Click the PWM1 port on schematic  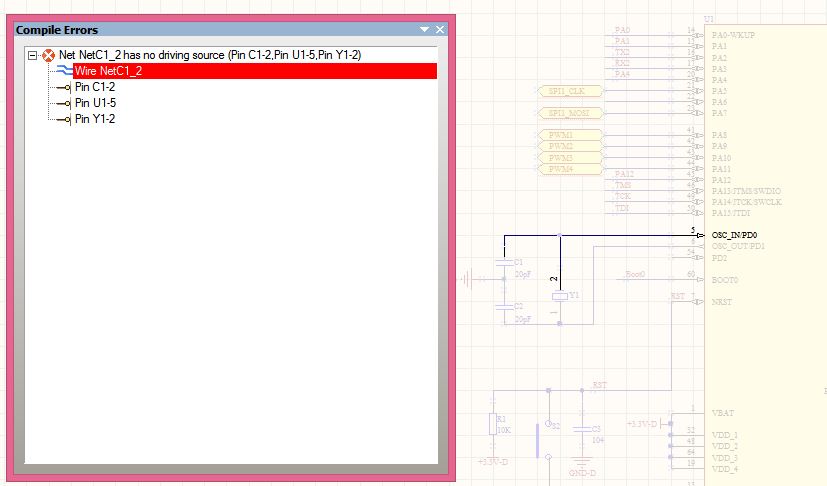[570, 135]
